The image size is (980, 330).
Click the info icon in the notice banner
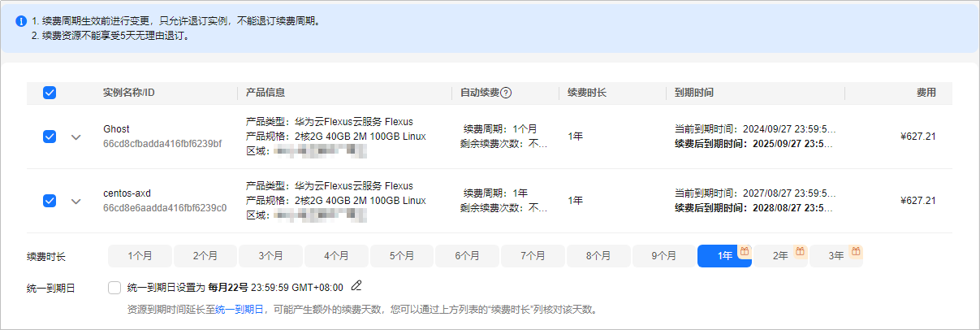pos(21,21)
